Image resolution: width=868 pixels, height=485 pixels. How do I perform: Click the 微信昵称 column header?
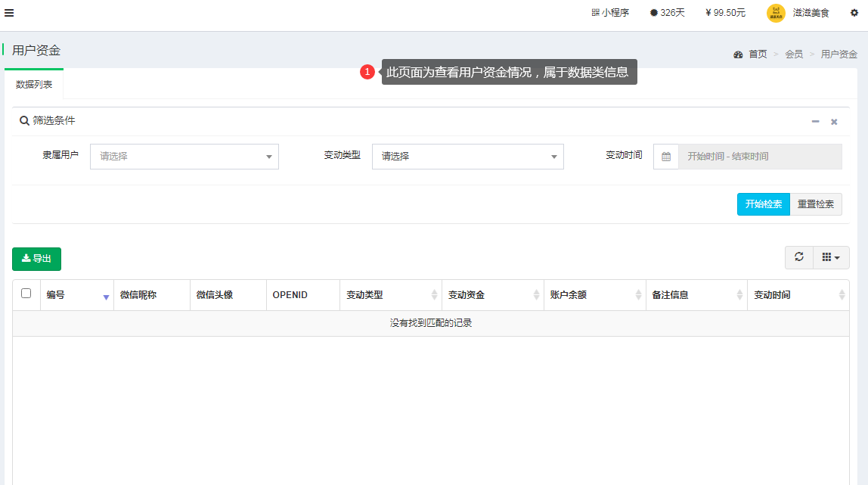coord(152,295)
